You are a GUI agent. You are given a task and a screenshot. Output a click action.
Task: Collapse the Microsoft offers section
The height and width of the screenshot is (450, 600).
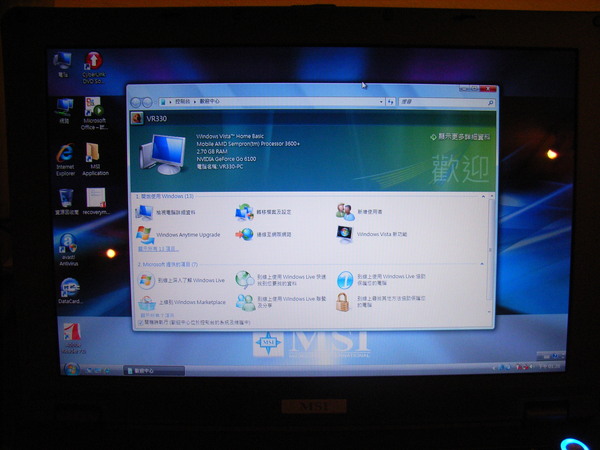pyautogui.click(x=482, y=264)
